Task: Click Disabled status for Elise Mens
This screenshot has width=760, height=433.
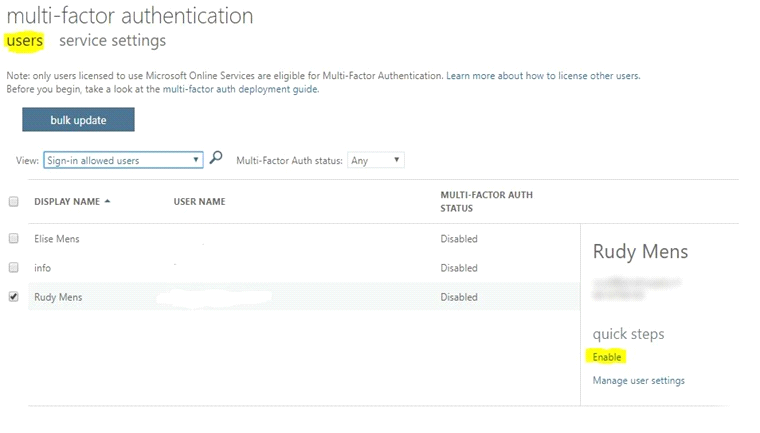Action: pyautogui.click(x=459, y=239)
